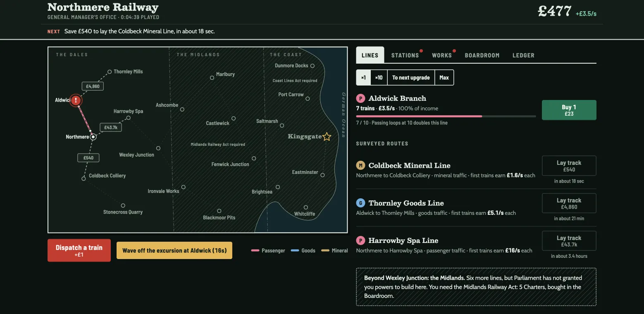Screen dimensions: 644x314
Task: Click the Thornley Mills station circle
Action: pos(110,71)
